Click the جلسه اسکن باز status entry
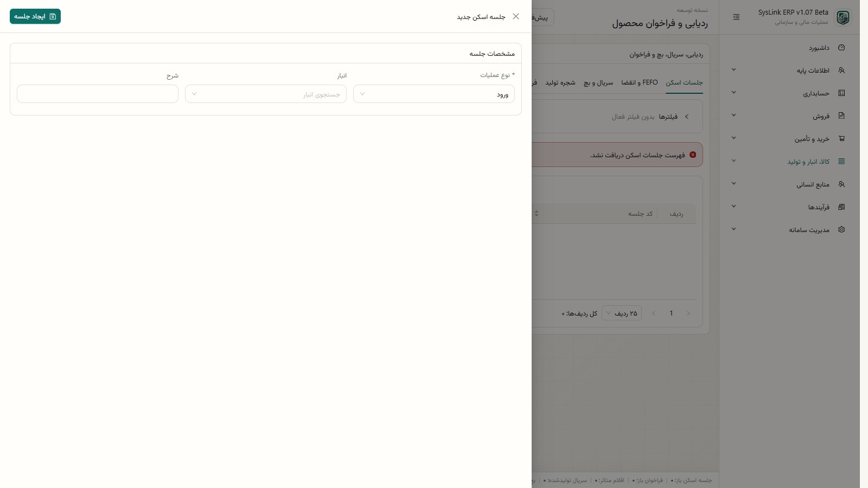Image resolution: width=868 pixels, height=488 pixels. (691, 480)
